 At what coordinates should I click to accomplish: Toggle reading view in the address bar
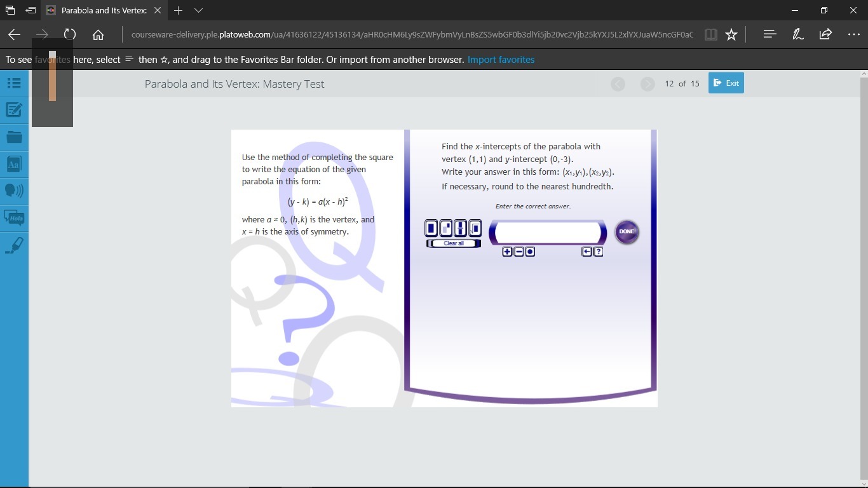(x=711, y=35)
